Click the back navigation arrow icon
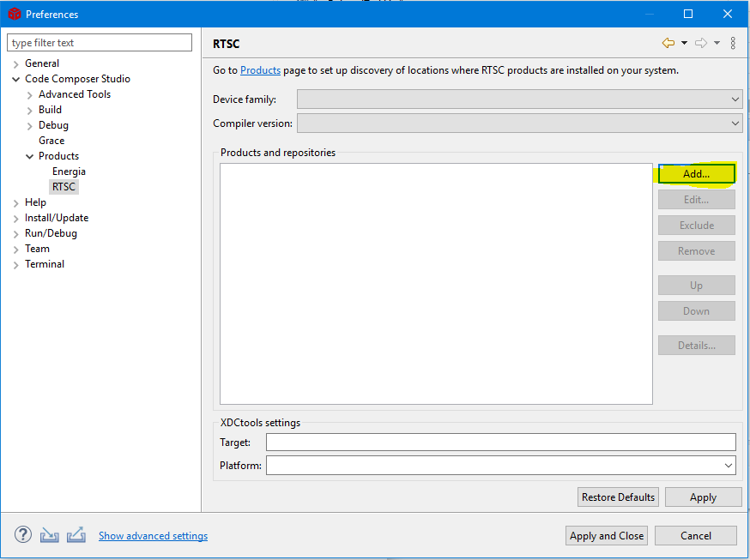Screen dimensions: 750x560 tap(668, 43)
